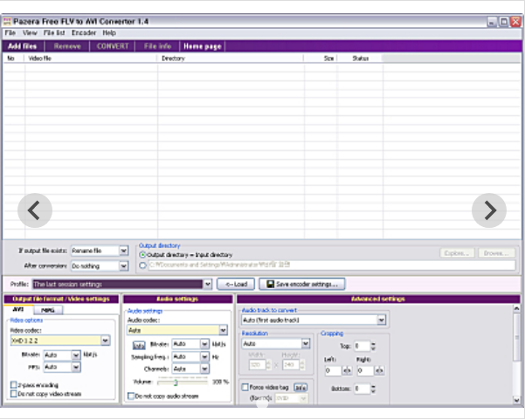
Task: Expand the Profile dropdown list
Action: pos(207,284)
